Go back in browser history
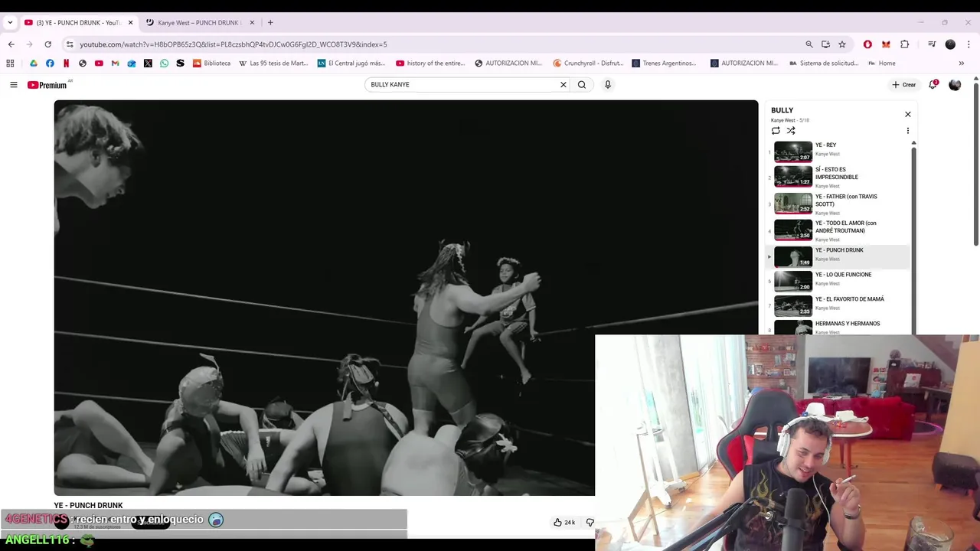Image resolution: width=980 pixels, height=551 pixels. pyautogui.click(x=11, y=44)
